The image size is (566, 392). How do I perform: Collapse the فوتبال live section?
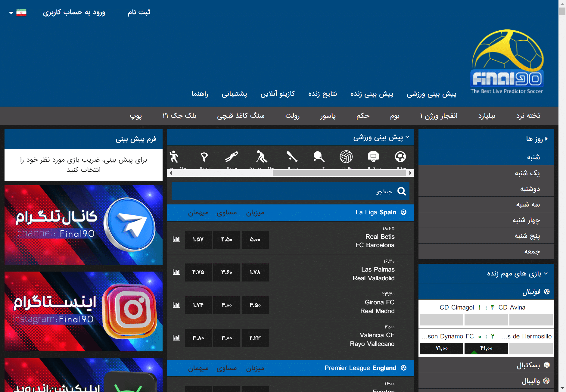(486, 291)
